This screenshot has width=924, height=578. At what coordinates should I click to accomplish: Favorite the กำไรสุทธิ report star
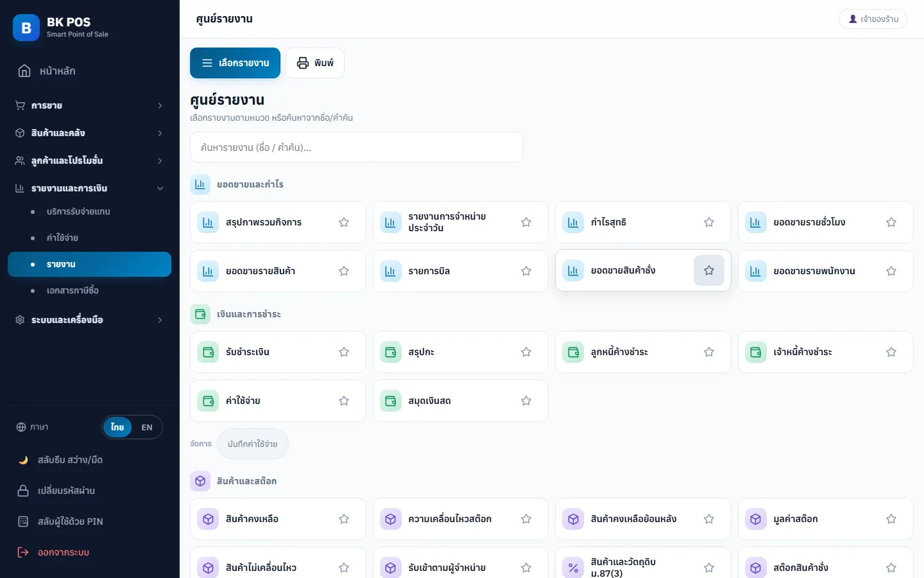pyautogui.click(x=709, y=222)
